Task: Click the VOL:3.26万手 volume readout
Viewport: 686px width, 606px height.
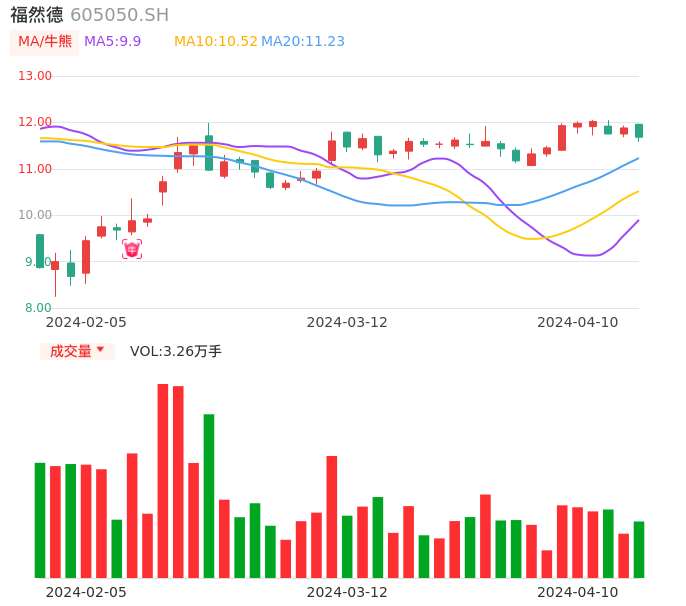Action: coord(176,351)
